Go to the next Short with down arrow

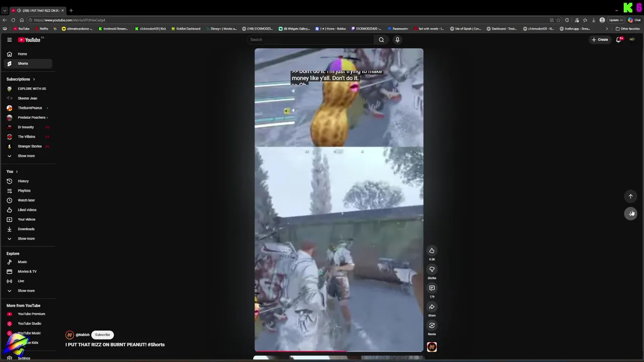(x=630, y=213)
